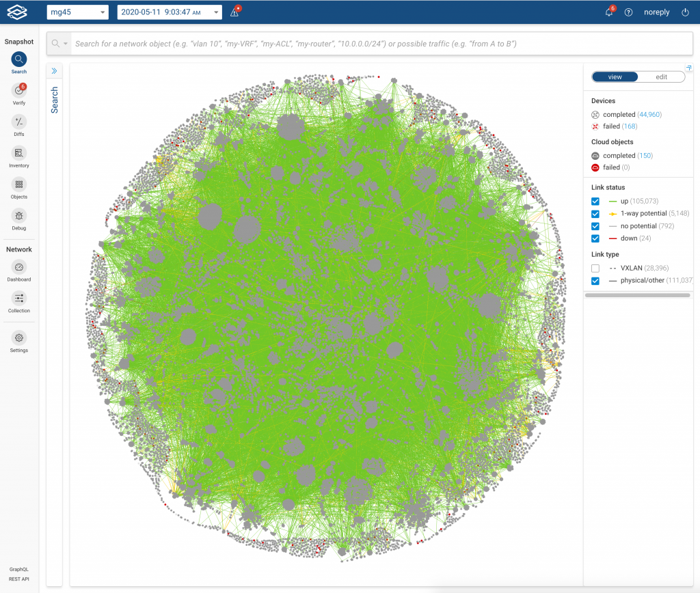Open the GraphQL link

(18, 569)
